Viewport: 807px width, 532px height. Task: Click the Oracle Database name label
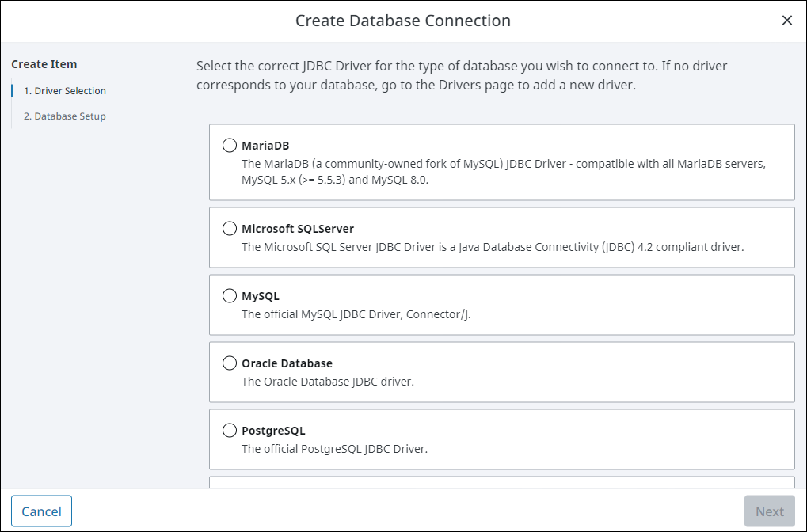pyautogui.click(x=287, y=363)
